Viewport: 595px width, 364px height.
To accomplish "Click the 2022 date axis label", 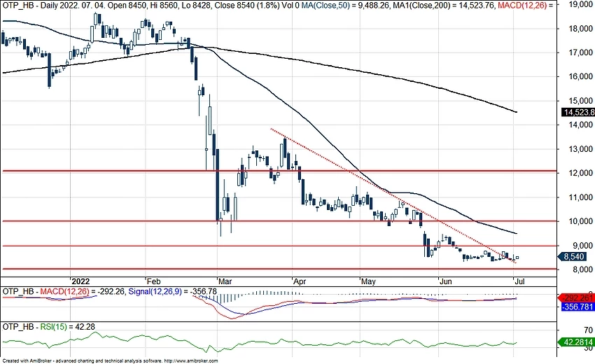I will tap(80, 281).
